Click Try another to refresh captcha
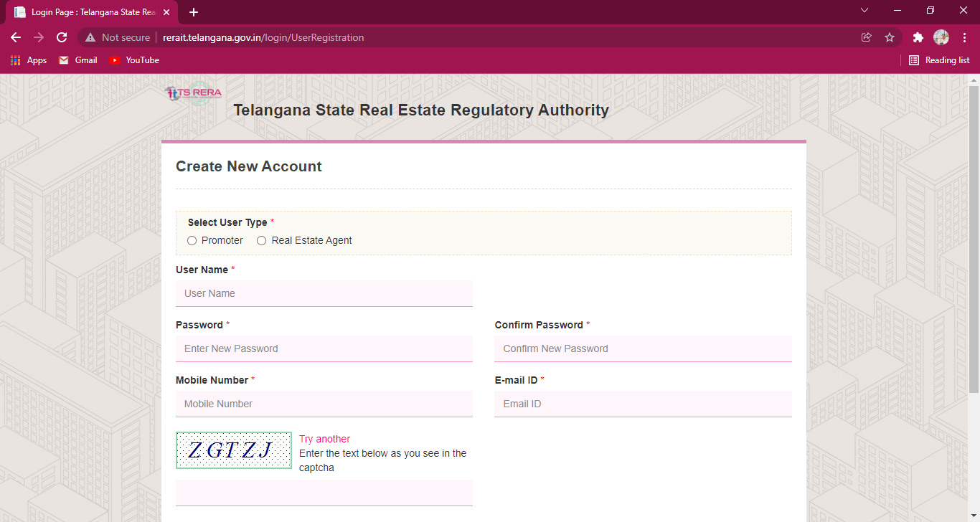 (325, 439)
